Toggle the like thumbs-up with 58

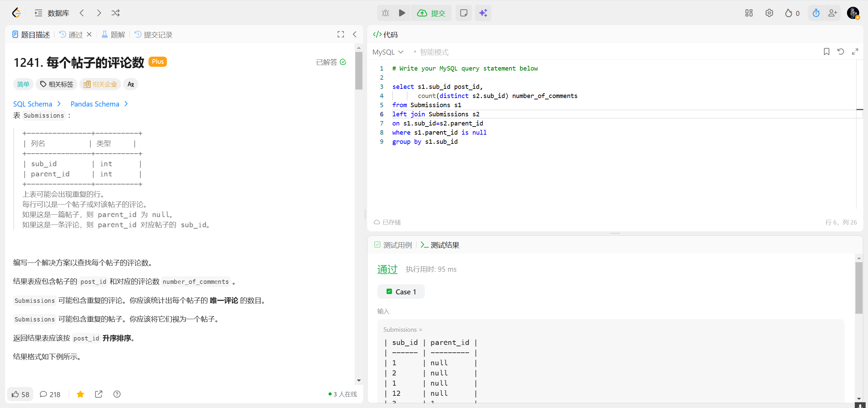point(20,394)
